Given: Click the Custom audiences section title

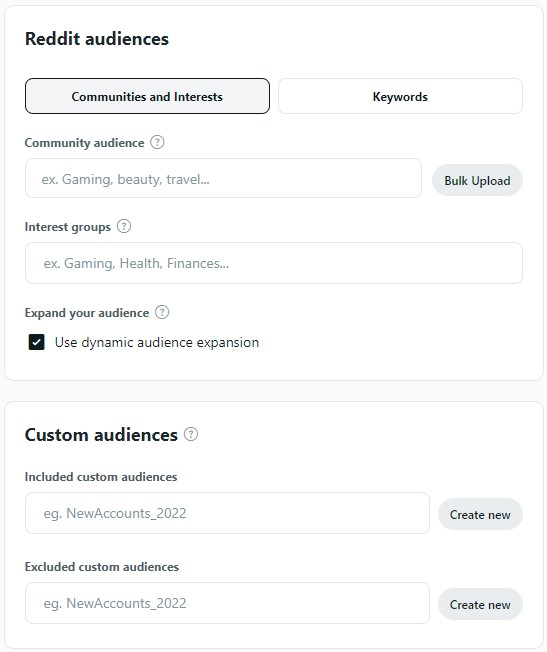Looking at the screenshot, I should 101,435.
